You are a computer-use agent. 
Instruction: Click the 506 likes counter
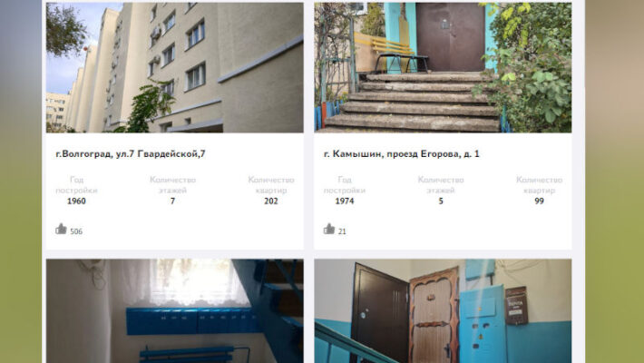76,231
